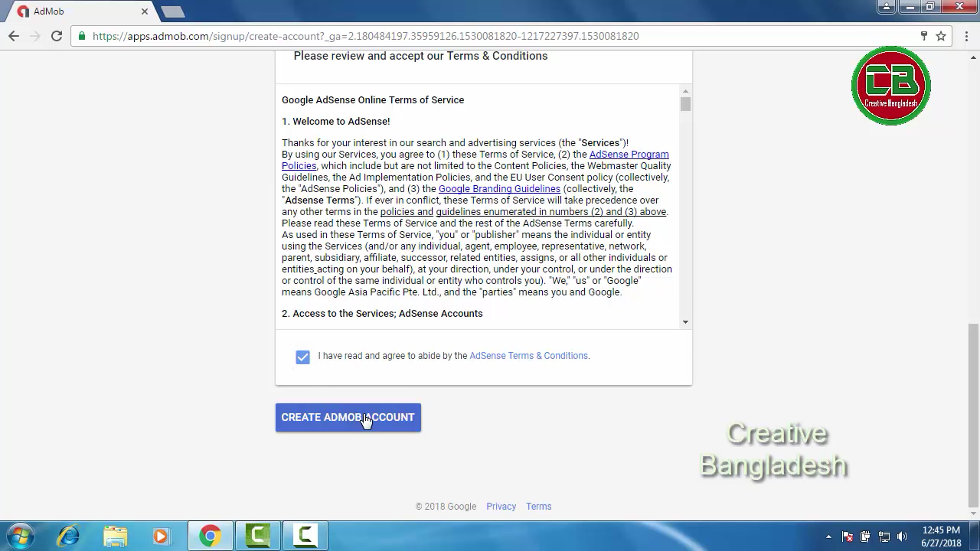Screen dimensions: 980x551
Task: Click the page scroll-up arrow
Action: pos(974,57)
